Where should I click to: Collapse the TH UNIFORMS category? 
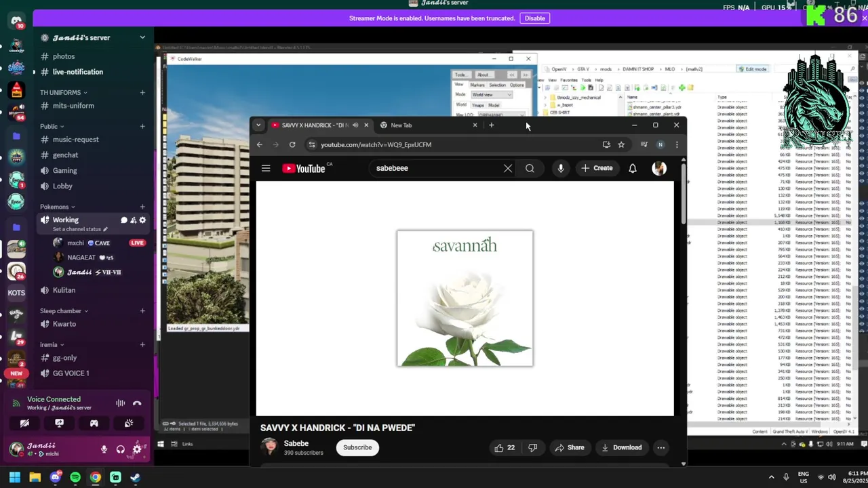63,92
